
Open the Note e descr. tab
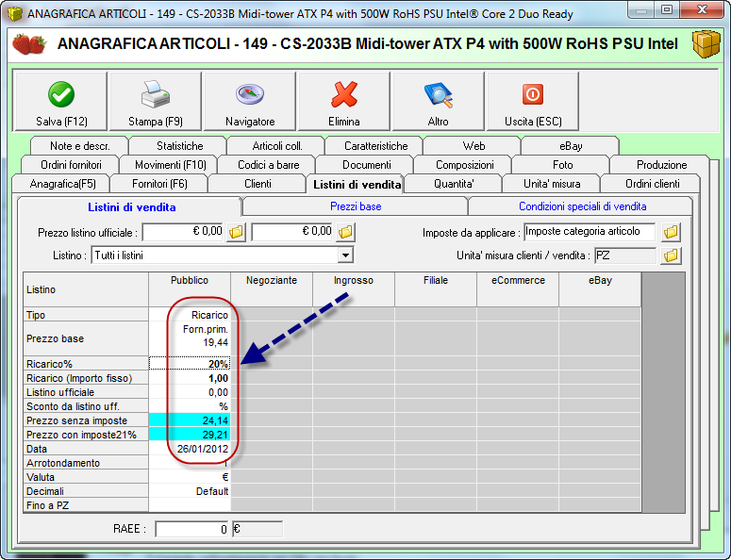(x=80, y=146)
